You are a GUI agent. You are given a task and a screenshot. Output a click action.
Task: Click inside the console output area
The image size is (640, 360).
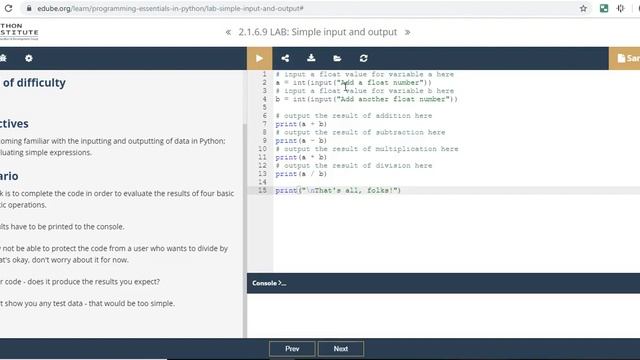pos(443,315)
